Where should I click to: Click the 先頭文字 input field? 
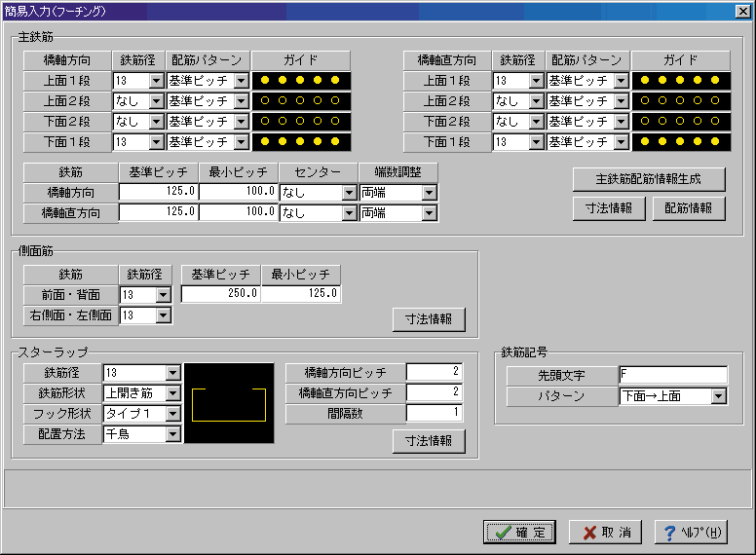click(672, 376)
